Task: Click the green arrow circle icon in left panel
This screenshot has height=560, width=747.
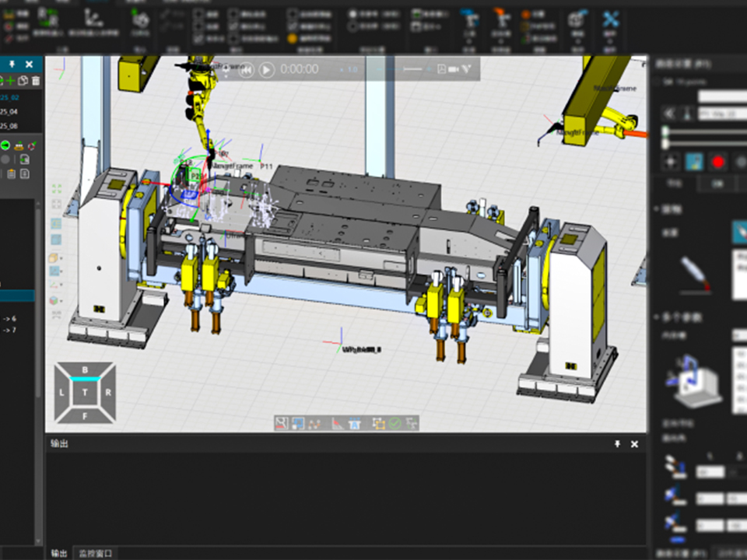Action: tap(5, 145)
